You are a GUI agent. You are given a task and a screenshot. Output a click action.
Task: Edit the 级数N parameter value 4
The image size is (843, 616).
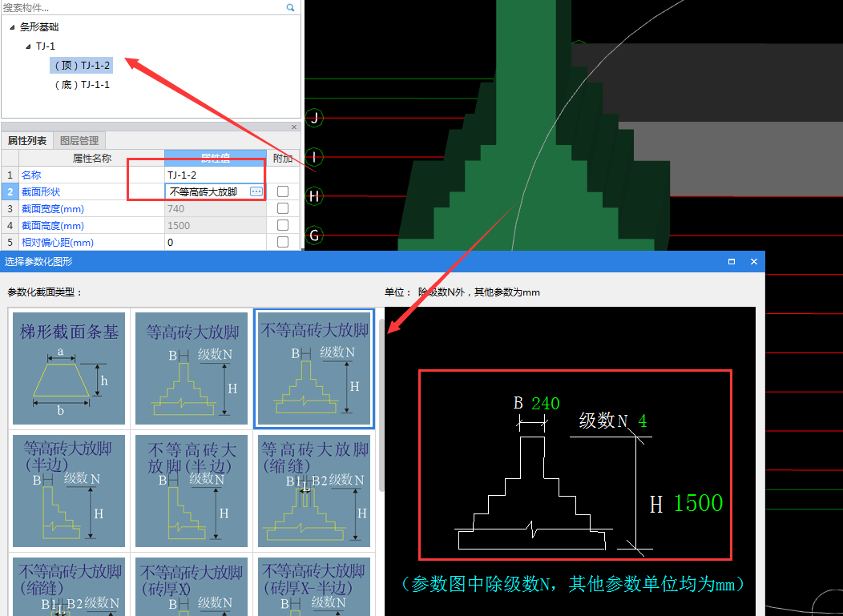[642, 421]
